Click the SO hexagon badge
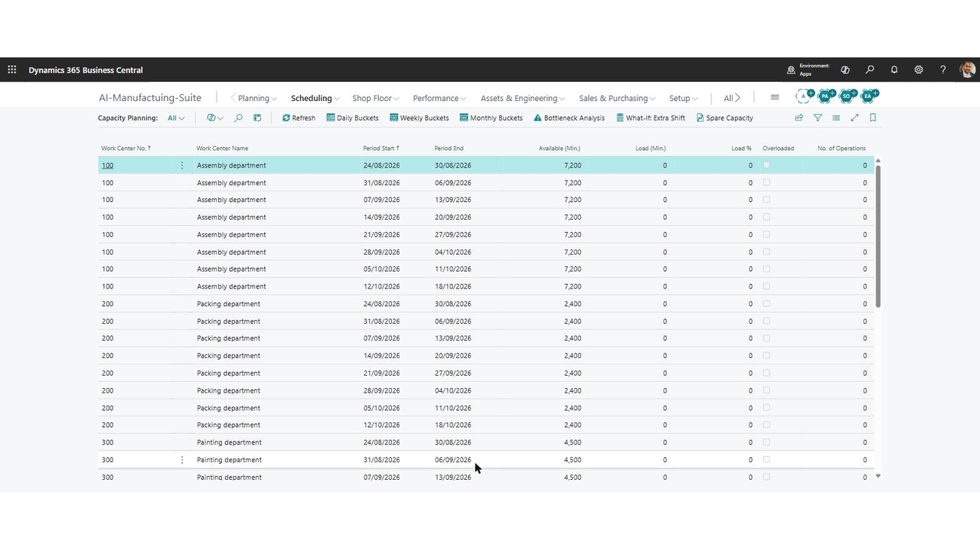 pos(847,96)
